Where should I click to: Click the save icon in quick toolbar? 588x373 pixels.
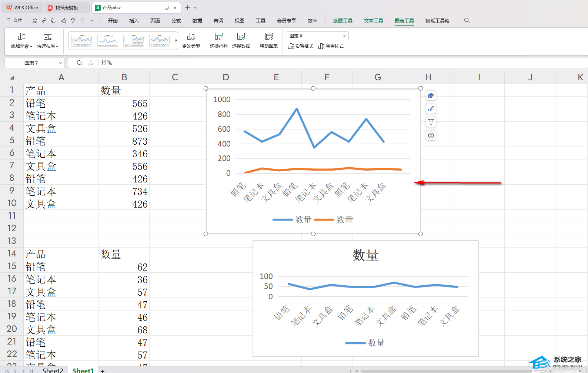pyautogui.click(x=34, y=21)
